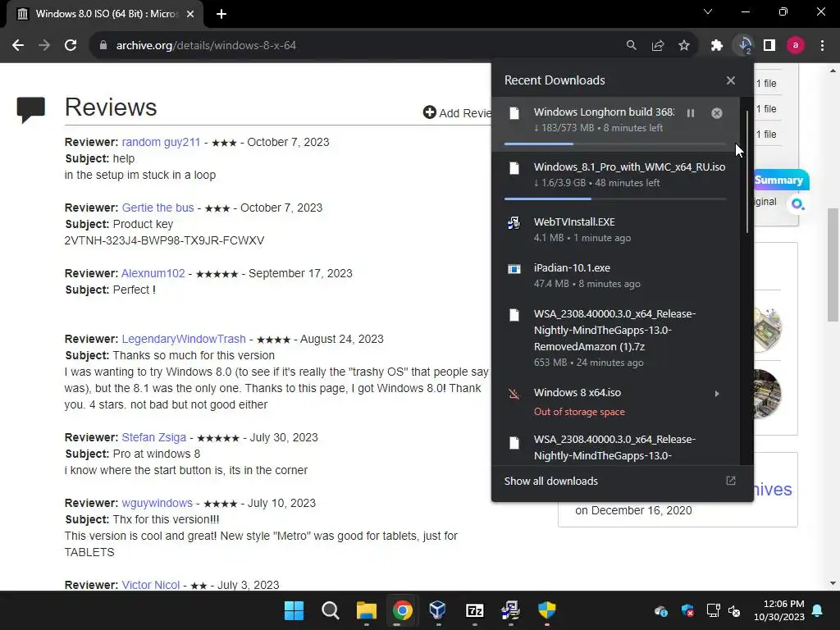Image resolution: width=840 pixels, height=630 pixels.
Task: Share this page icon
Action: (658, 46)
